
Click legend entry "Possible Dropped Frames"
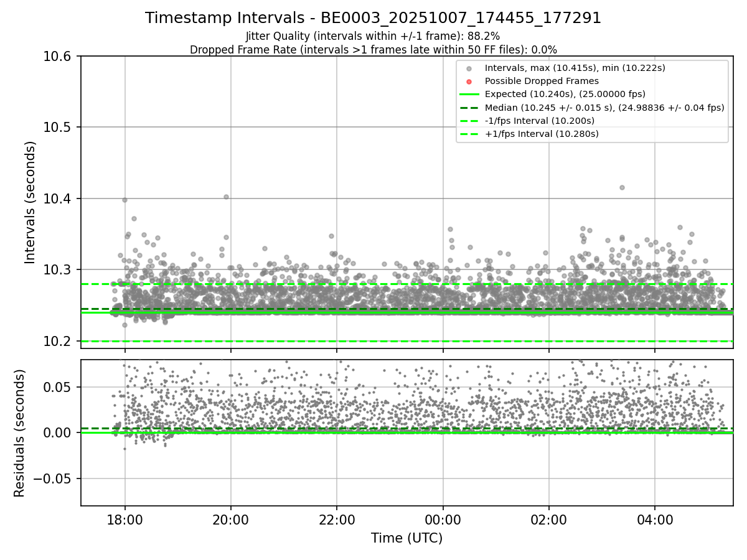tap(542, 81)
